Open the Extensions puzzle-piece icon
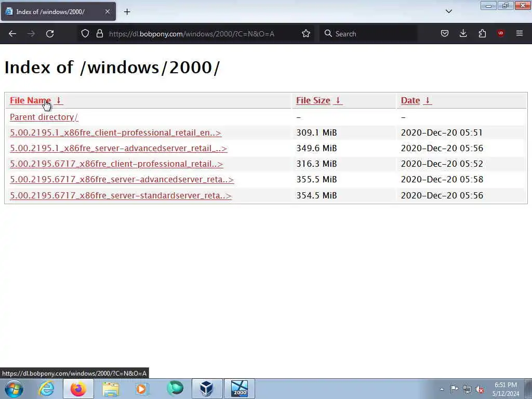The width and height of the screenshot is (532, 399). (x=482, y=34)
